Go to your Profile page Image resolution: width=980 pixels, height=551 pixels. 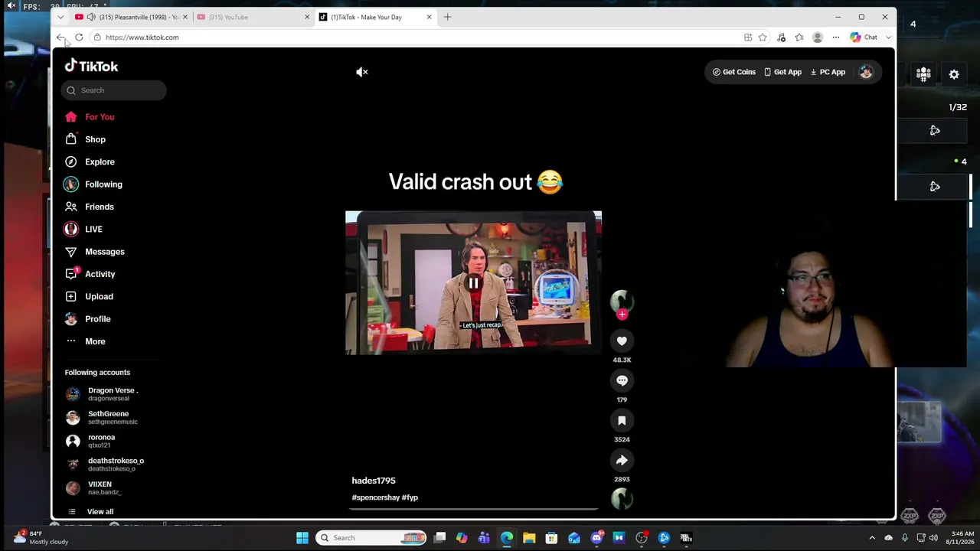point(88,319)
